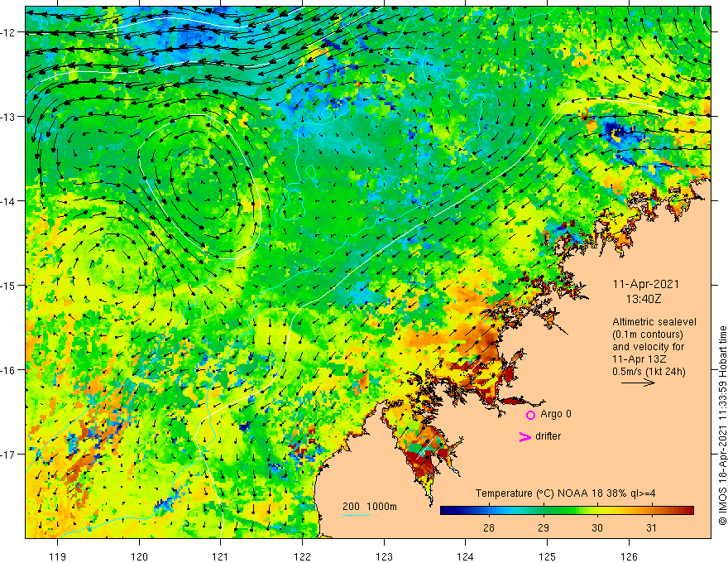The height and width of the screenshot is (563, 728).
Task: Click latitude axis label -14
Action: [8, 201]
